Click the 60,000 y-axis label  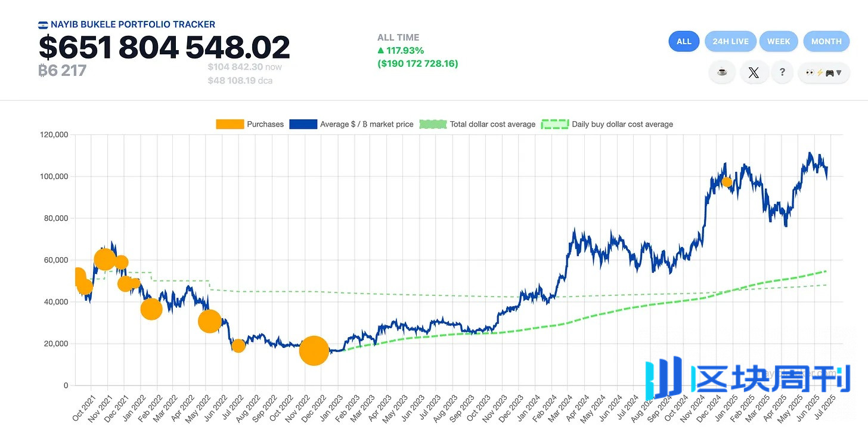(55, 260)
